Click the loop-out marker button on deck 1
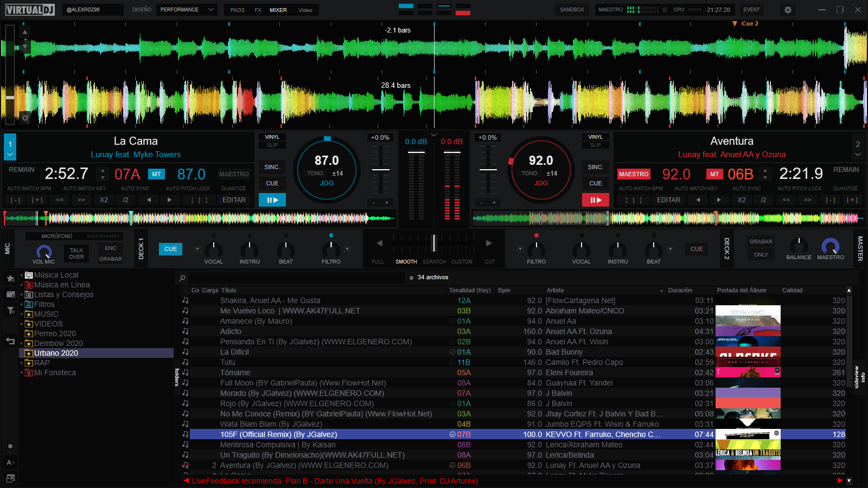The width and height of the screenshot is (868, 488). pos(37,200)
